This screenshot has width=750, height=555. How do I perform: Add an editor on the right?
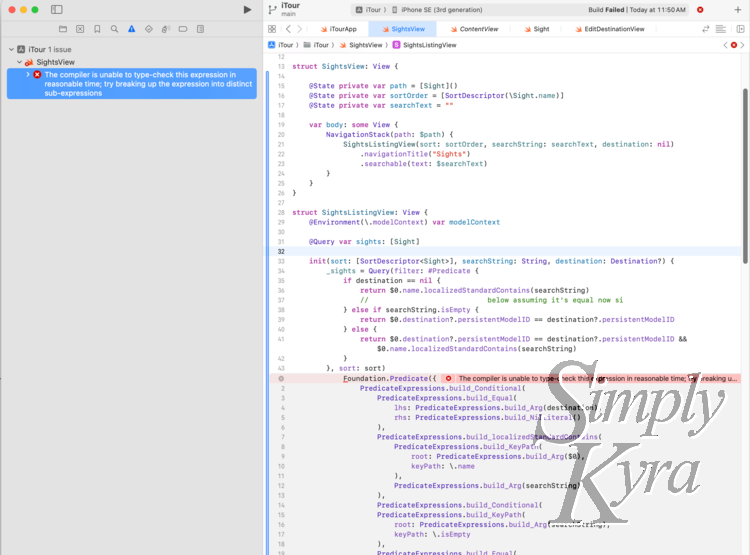click(740, 29)
